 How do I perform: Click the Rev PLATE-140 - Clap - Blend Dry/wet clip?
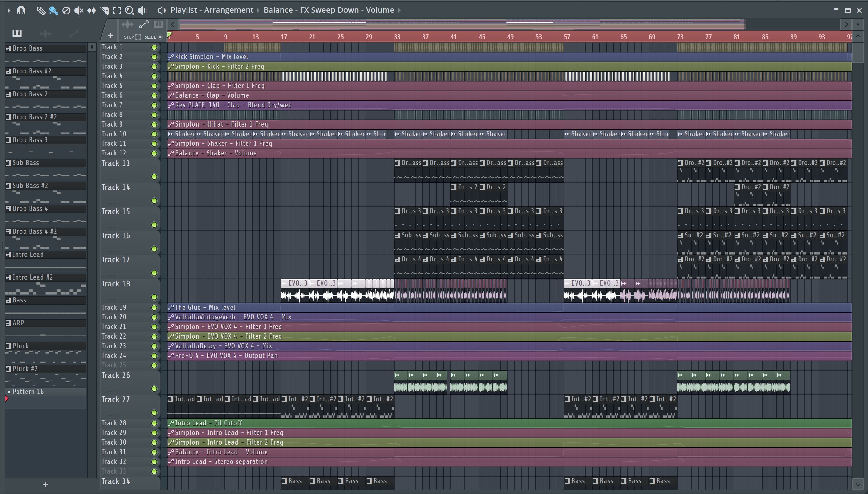click(x=509, y=105)
